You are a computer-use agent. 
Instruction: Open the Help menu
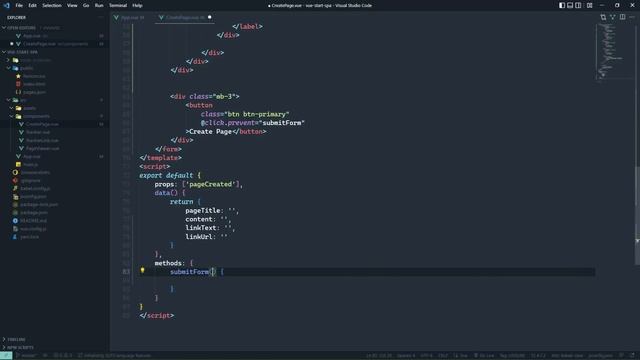(137, 5)
